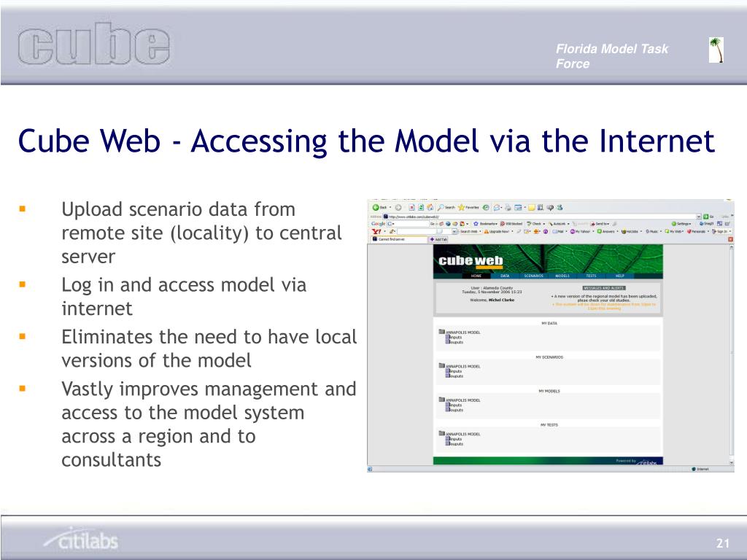Open Google toolbar Settings dropdown
747x560 pixels.
pos(681,224)
